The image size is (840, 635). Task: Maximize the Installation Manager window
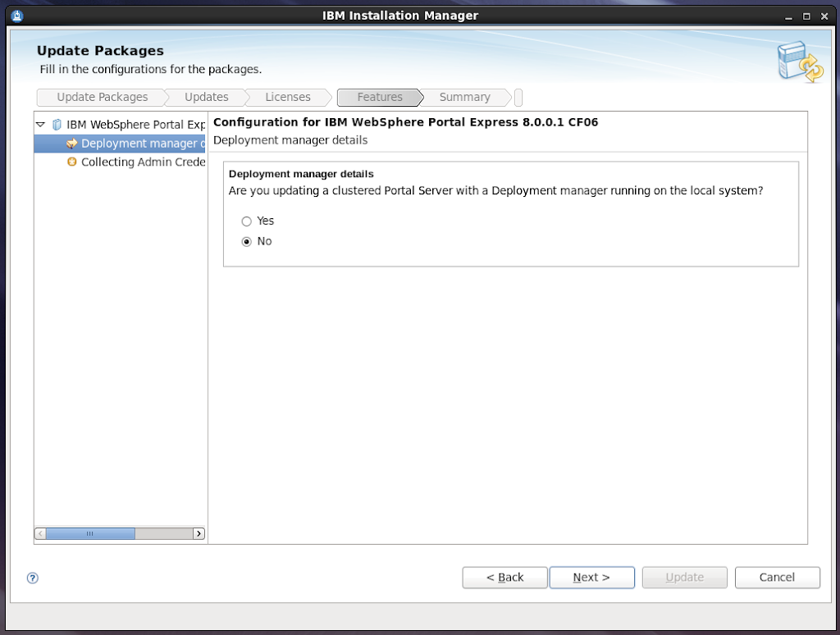point(806,16)
